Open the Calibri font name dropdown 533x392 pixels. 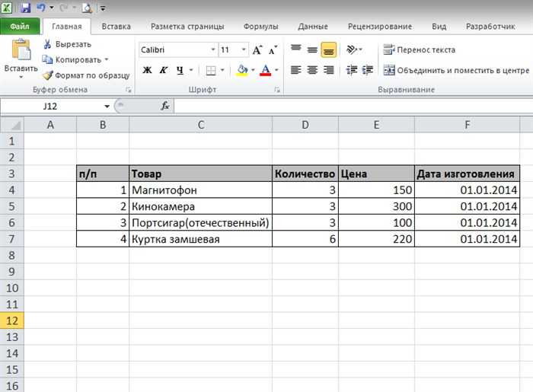pos(213,50)
